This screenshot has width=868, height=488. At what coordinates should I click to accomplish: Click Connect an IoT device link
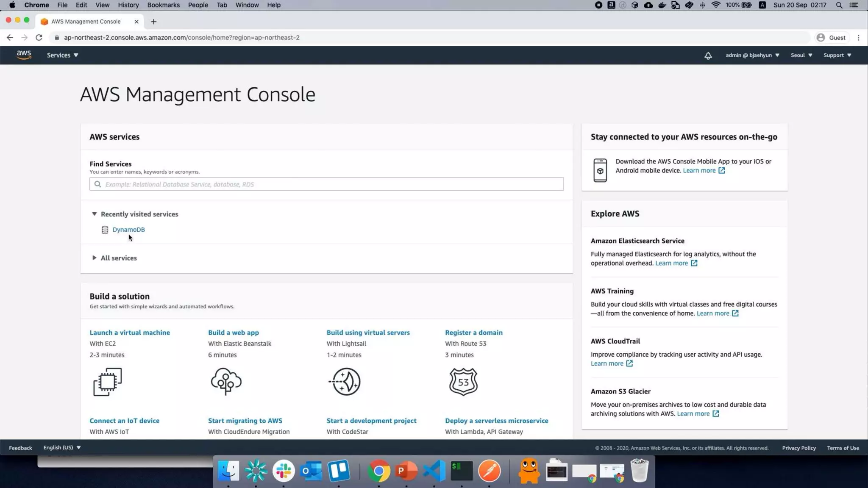(125, 421)
